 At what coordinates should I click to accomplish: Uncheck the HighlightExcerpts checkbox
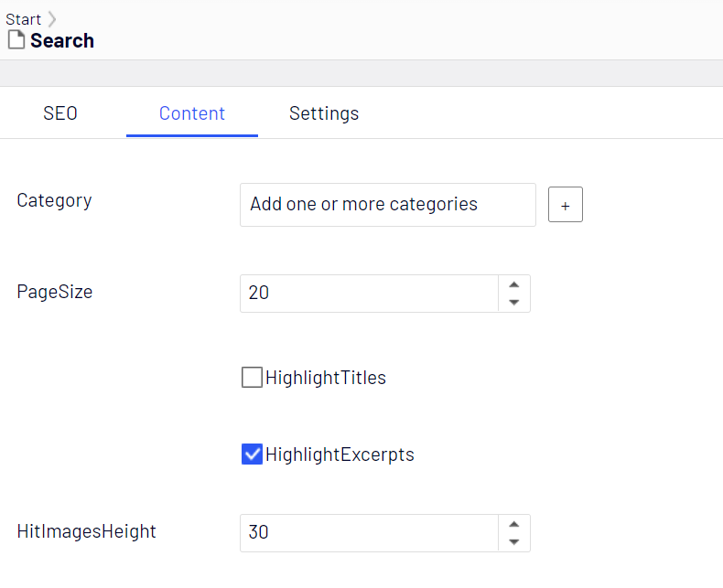coord(252,454)
